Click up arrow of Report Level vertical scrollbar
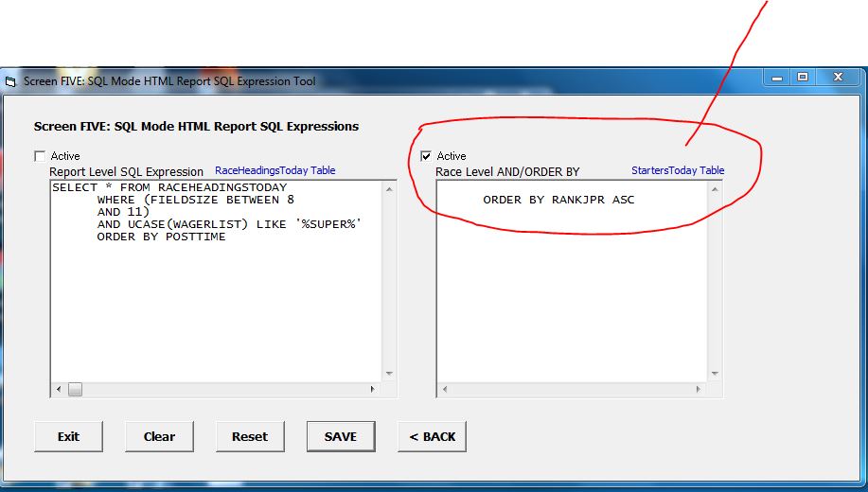The width and height of the screenshot is (868, 492). coord(389,188)
